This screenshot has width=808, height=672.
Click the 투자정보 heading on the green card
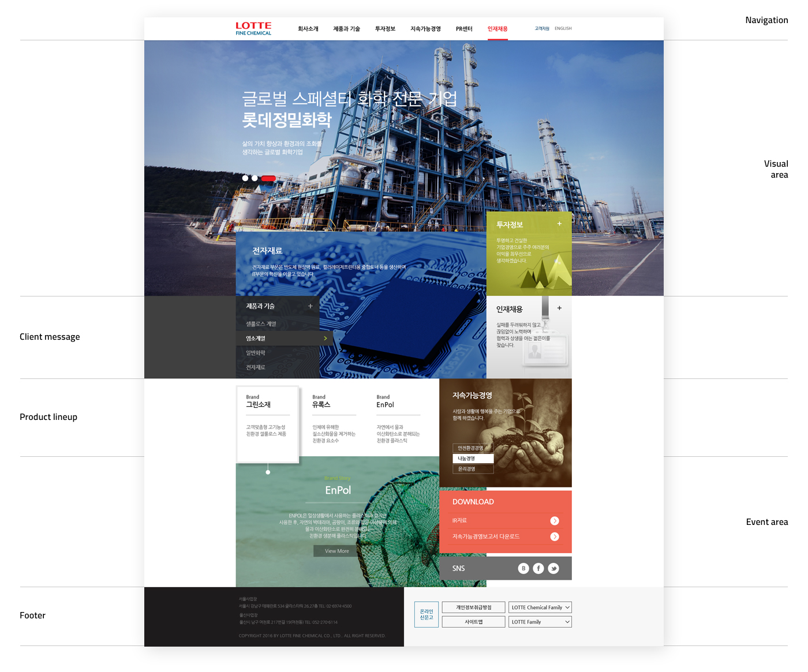[510, 225]
